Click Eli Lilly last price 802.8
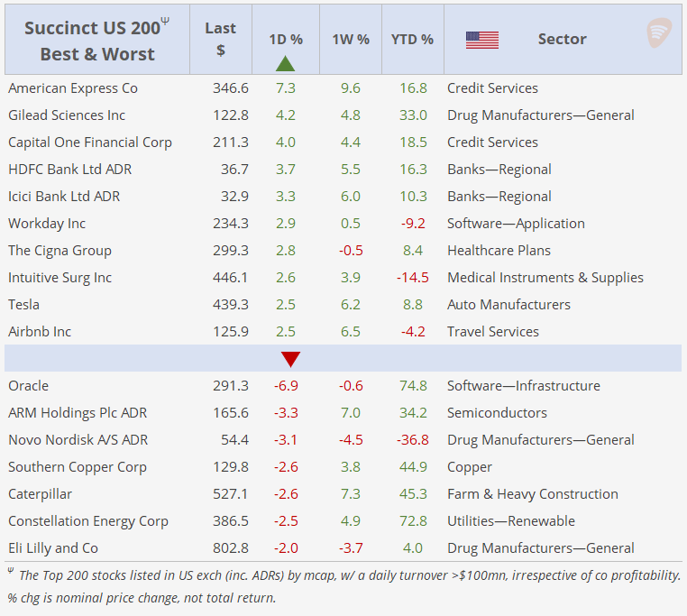The width and height of the screenshot is (687, 616). [x=231, y=548]
